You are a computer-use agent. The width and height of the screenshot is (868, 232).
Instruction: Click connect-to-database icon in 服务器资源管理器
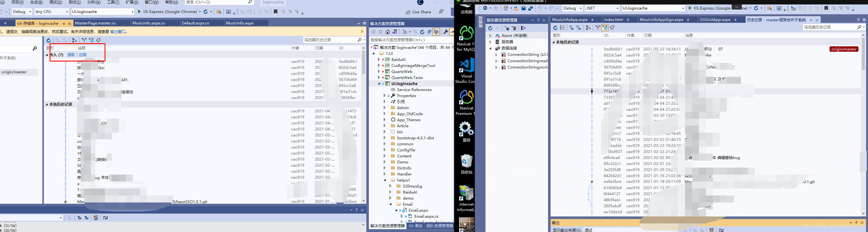point(507,28)
